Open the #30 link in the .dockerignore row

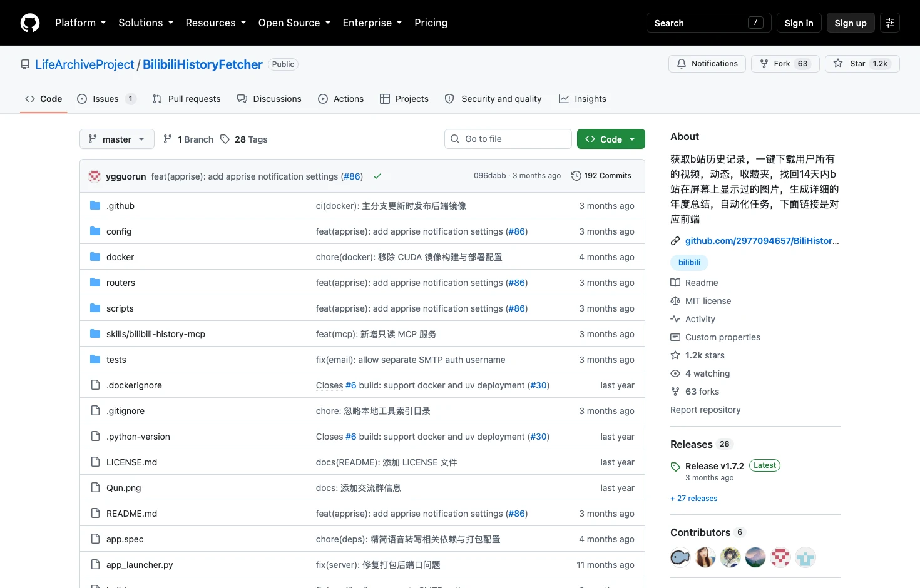[x=539, y=385]
